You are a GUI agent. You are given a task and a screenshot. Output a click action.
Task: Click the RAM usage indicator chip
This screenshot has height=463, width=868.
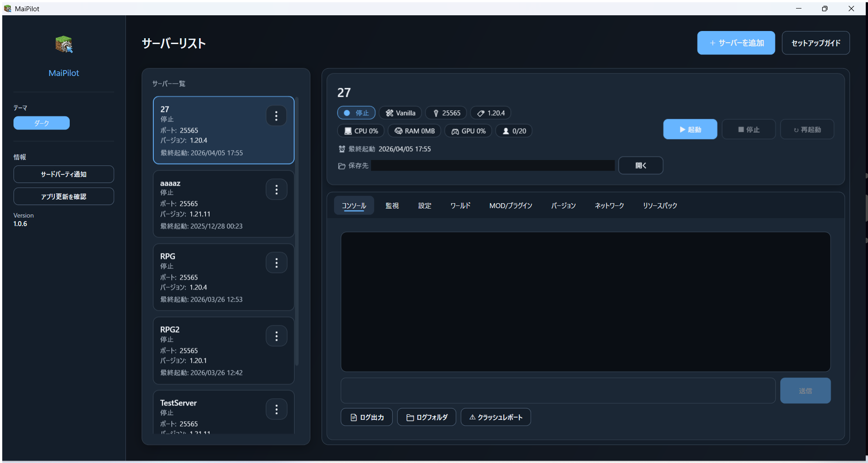pos(414,131)
